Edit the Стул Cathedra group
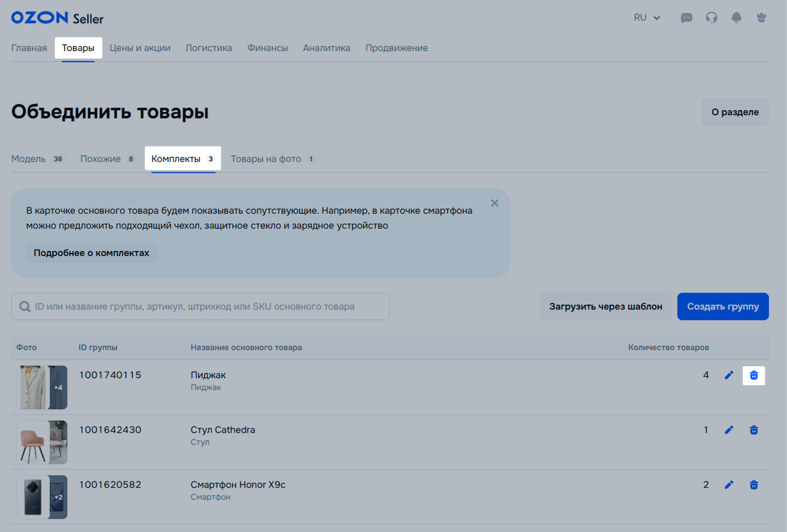Viewport: 787px width, 532px height. pyautogui.click(x=729, y=430)
